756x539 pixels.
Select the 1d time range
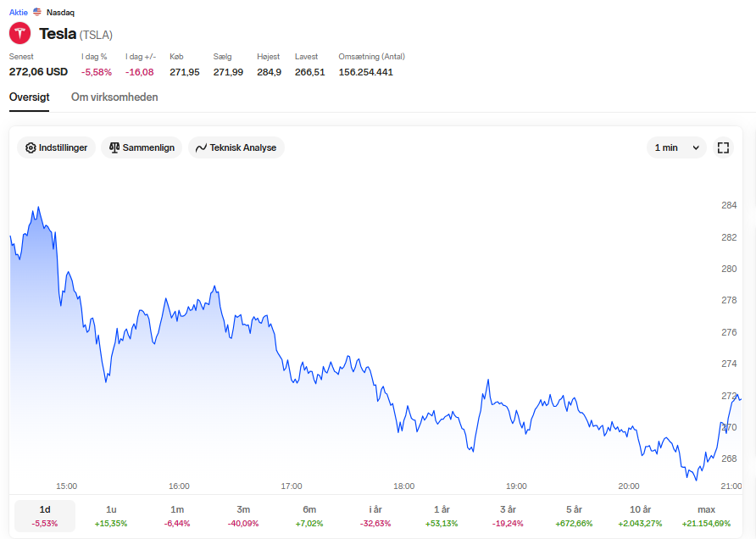45,516
